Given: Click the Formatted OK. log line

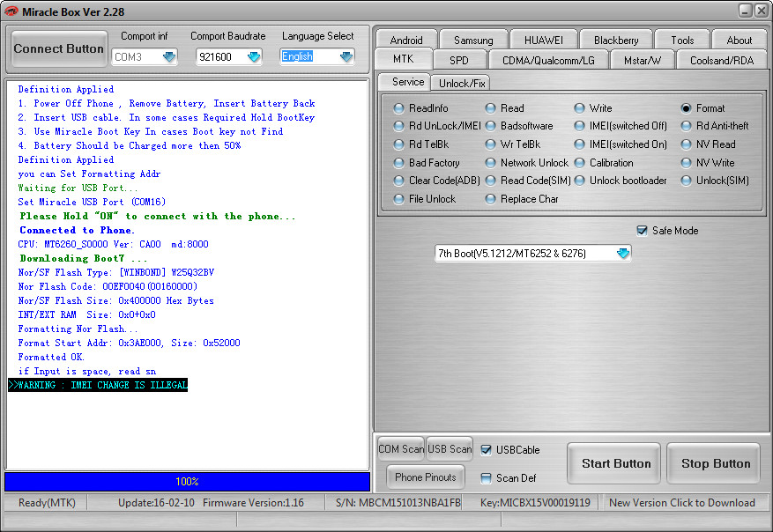Looking at the screenshot, I should (51, 357).
